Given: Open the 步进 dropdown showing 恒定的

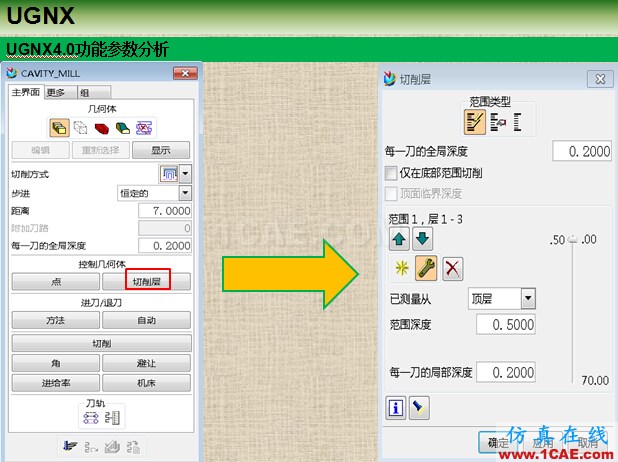Looking at the screenshot, I should tap(185, 193).
